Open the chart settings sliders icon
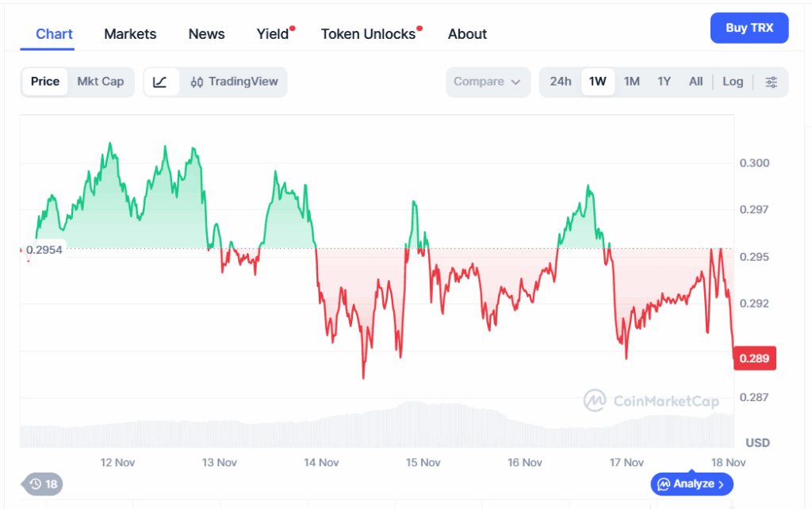This screenshot has height=509, width=812. (x=772, y=82)
